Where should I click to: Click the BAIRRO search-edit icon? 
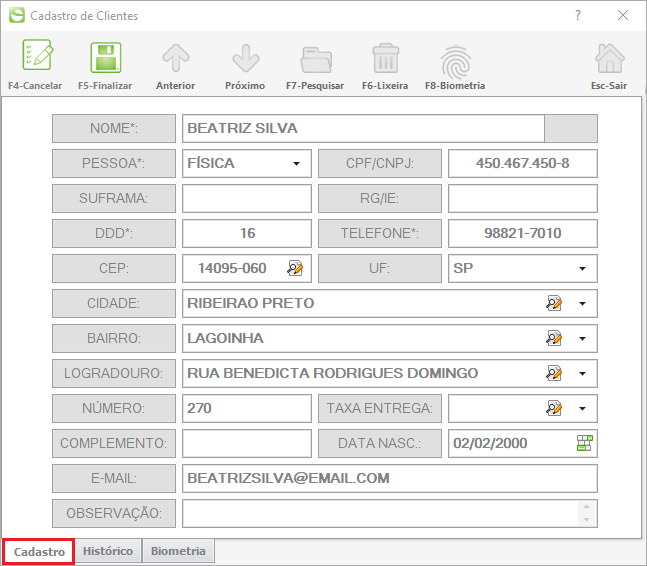point(554,338)
